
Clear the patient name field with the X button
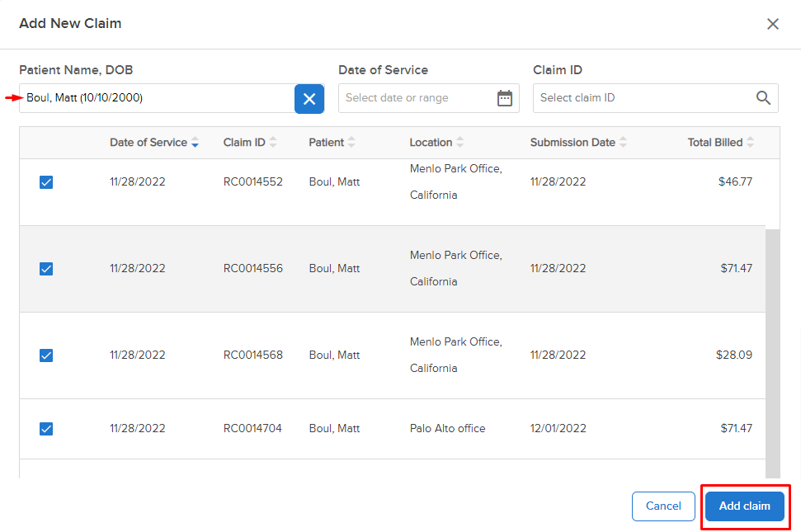(x=309, y=98)
